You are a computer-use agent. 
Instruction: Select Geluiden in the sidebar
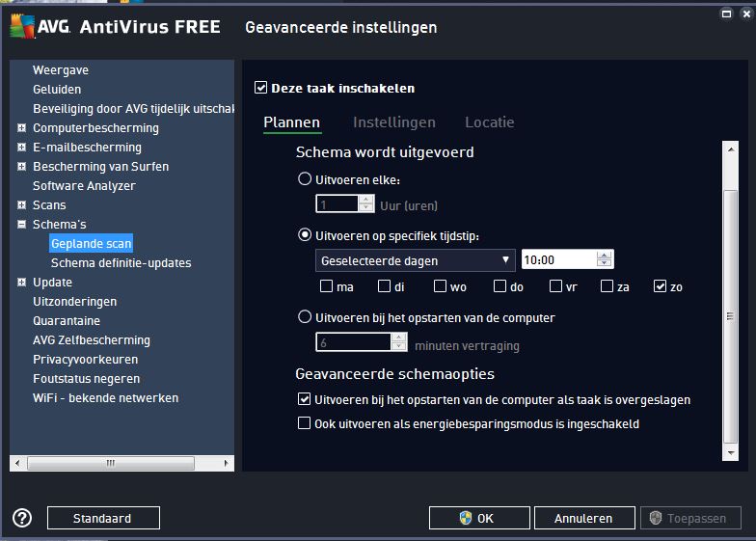(57, 89)
